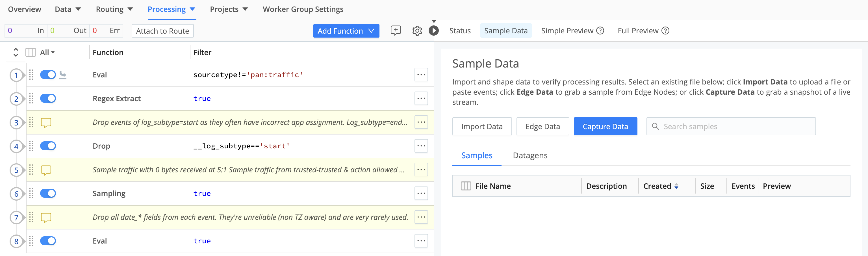Open the All filter dropdown
Viewport: 868px width, 256px height.
coord(47,53)
